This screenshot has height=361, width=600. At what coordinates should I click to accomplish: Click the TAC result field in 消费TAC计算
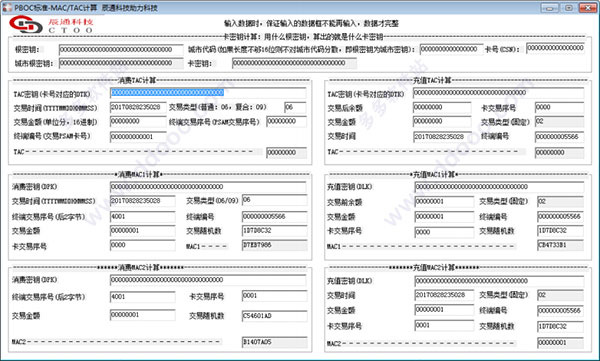(286, 153)
